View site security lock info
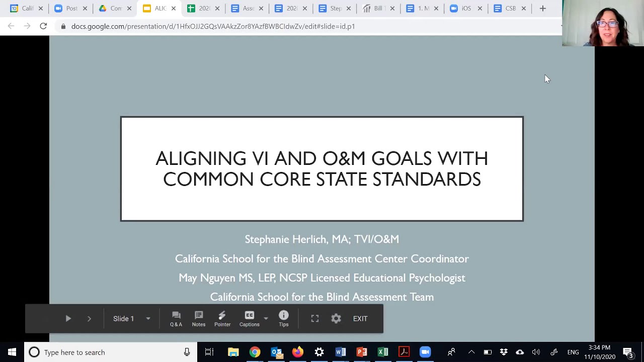 [x=63, y=26]
